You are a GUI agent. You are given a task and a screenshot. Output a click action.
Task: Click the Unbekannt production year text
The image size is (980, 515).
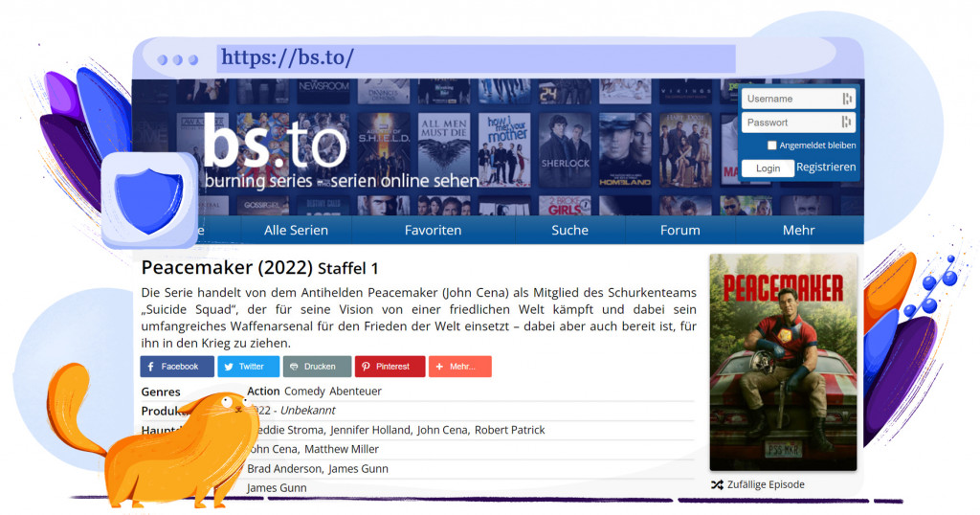307,411
